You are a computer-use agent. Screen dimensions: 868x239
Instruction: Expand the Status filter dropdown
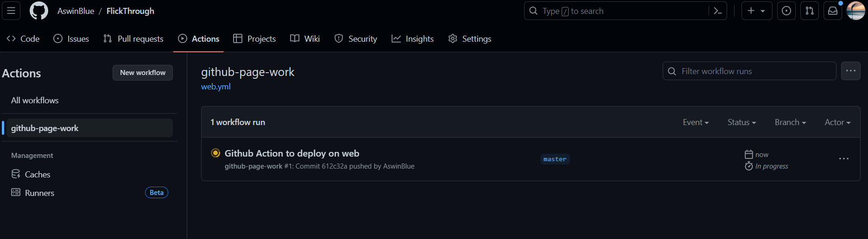741,122
